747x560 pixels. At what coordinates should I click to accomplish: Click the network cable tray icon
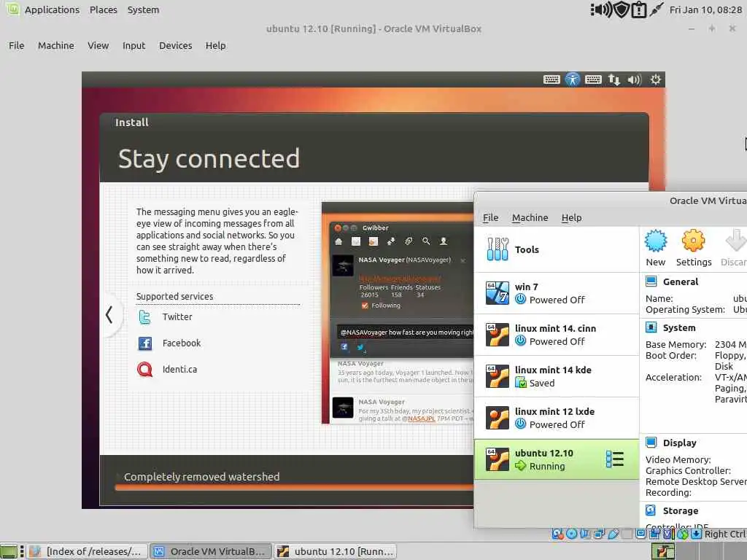(656, 9)
